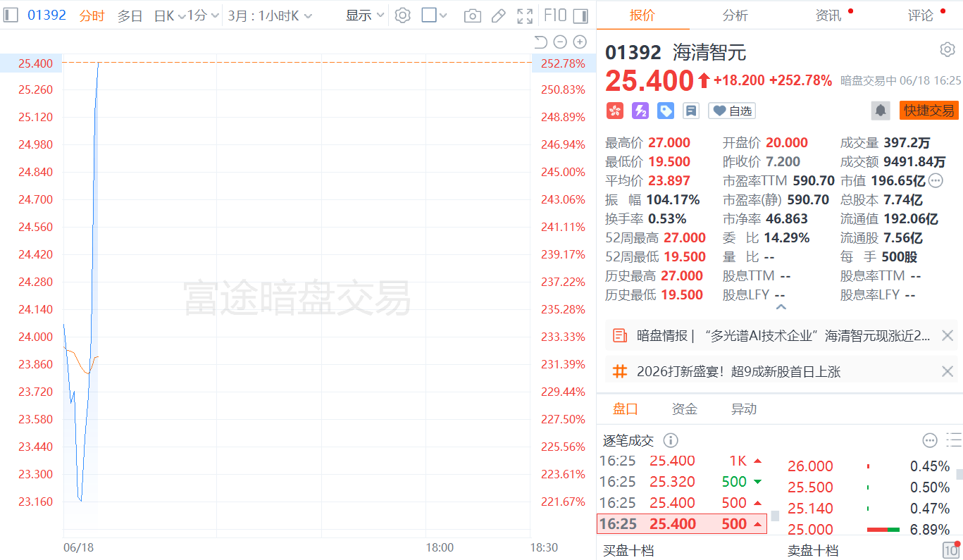Viewport: 963px width, 560px height.
Task: Set a price alert with the bell
Action: pyautogui.click(x=881, y=111)
